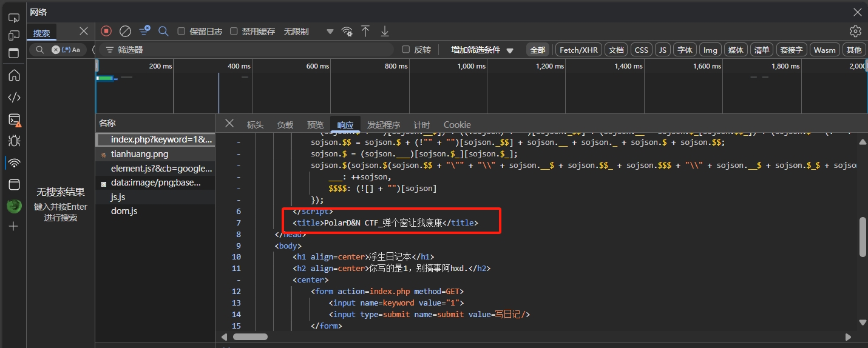Switch to the 负载 tab

[285, 124]
